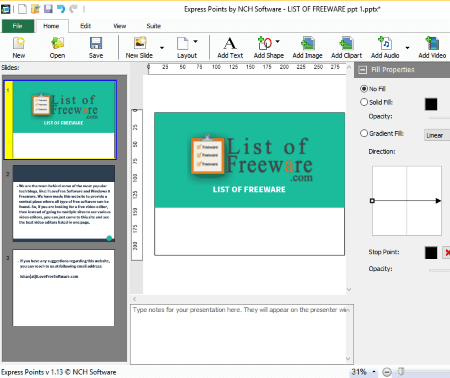
Task: Expand the New Slide dropdown arrow
Action: 162,48
